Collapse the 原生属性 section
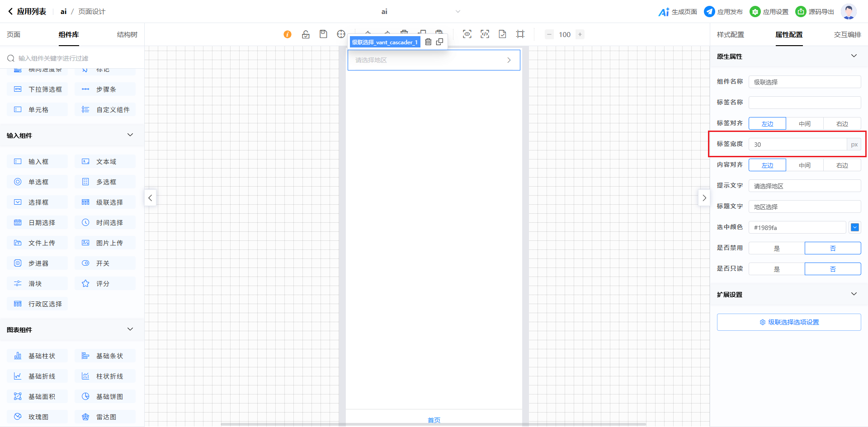Viewport: 868px width, 427px height. (x=854, y=56)
